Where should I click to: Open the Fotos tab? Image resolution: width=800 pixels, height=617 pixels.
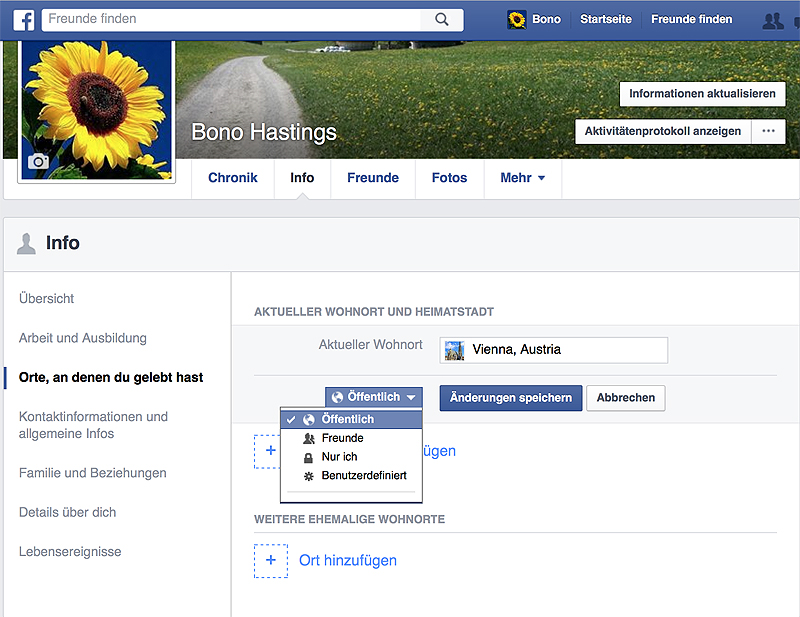(449, 178)
